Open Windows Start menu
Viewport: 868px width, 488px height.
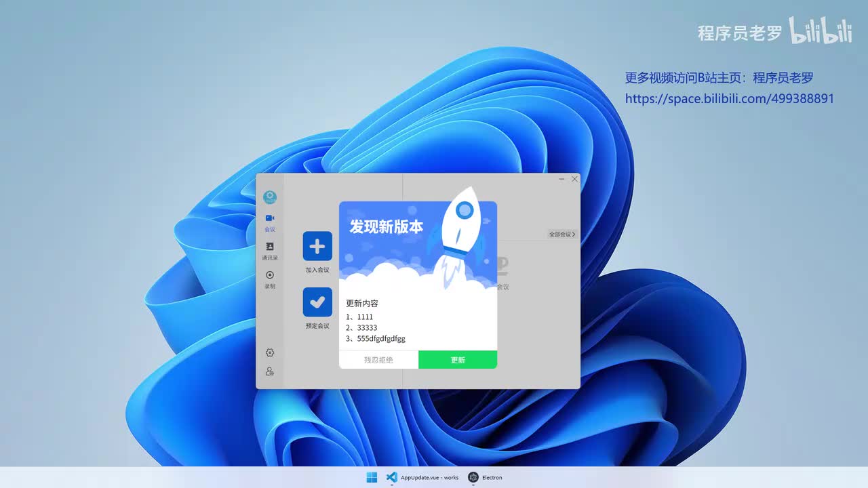[372, 477]
